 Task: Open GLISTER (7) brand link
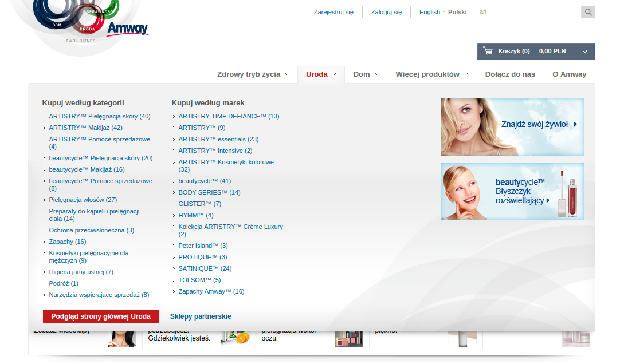(x=199, y=204)
